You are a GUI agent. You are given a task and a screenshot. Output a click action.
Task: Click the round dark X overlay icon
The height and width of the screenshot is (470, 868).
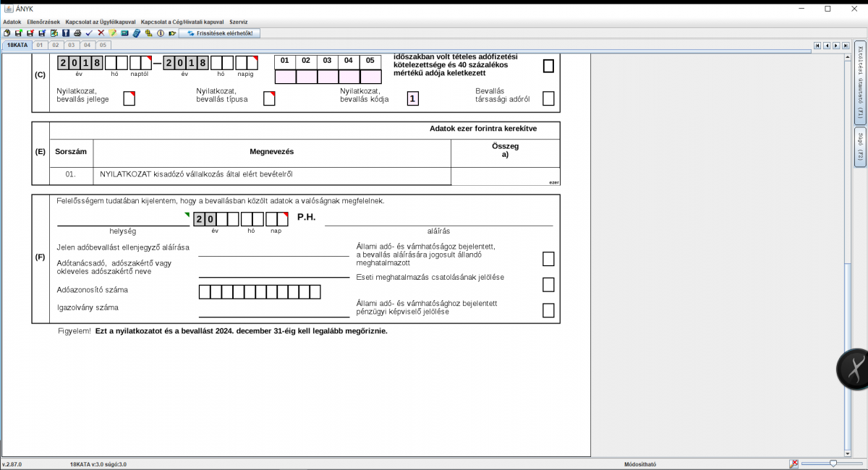click(855, 369)
